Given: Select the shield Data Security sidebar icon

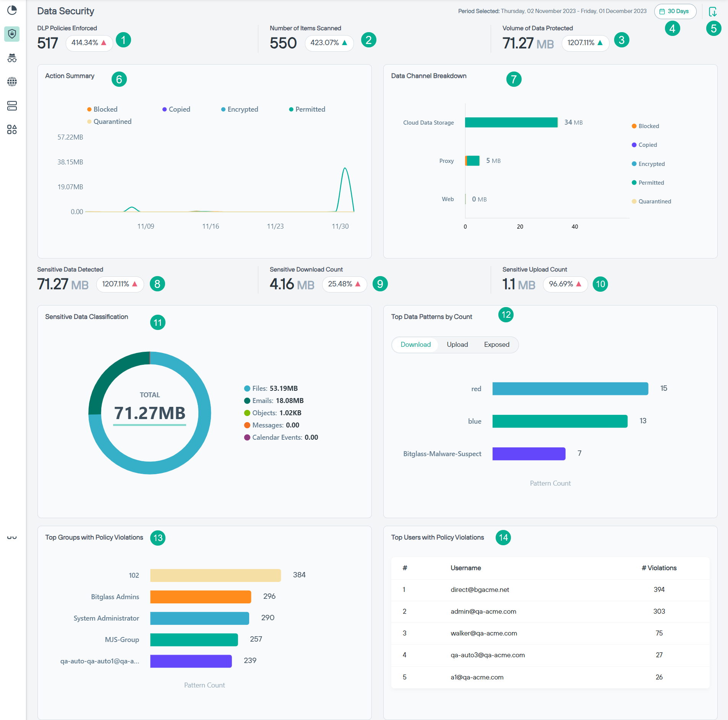Looking at the screenshot, I should click(x=12, y=34).
